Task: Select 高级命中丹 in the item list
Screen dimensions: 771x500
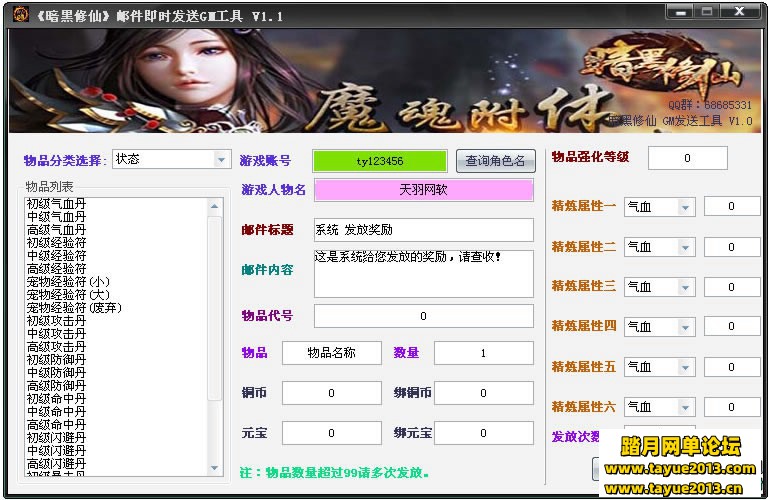Action: coord(56,425)
